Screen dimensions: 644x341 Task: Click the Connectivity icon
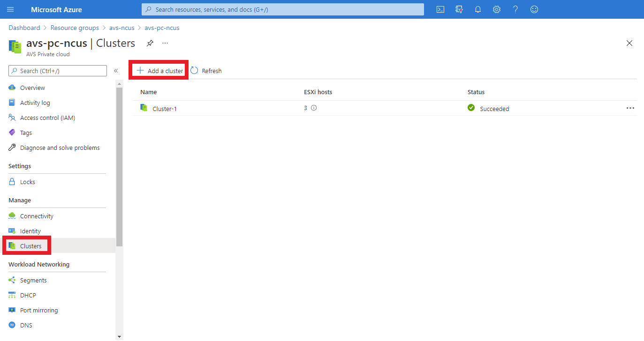pos(12,216)
